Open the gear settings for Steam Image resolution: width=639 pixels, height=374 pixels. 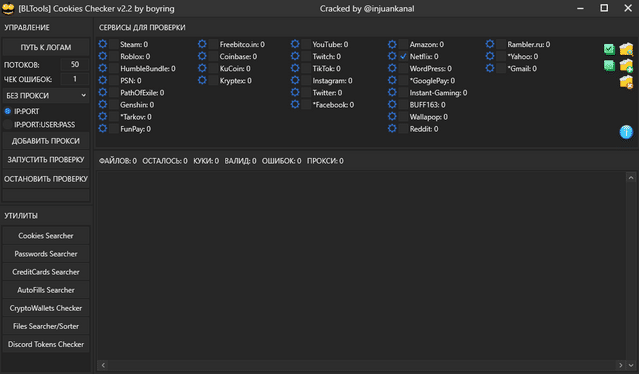pos(103,44)
